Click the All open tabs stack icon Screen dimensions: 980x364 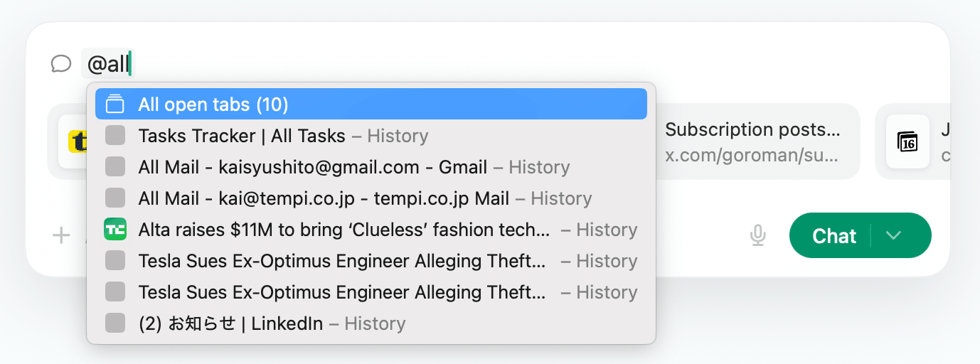pyautogui.click(x=114, y=105)
